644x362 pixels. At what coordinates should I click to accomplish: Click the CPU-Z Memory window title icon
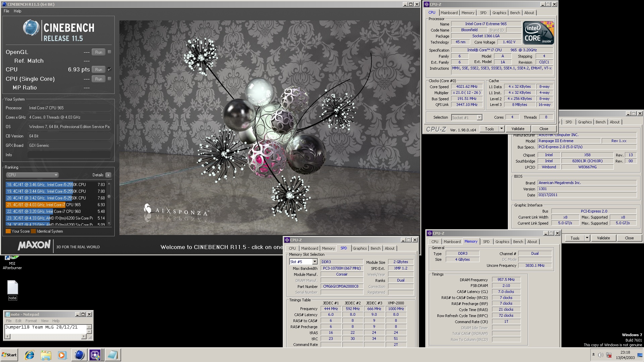coord(430,233)
